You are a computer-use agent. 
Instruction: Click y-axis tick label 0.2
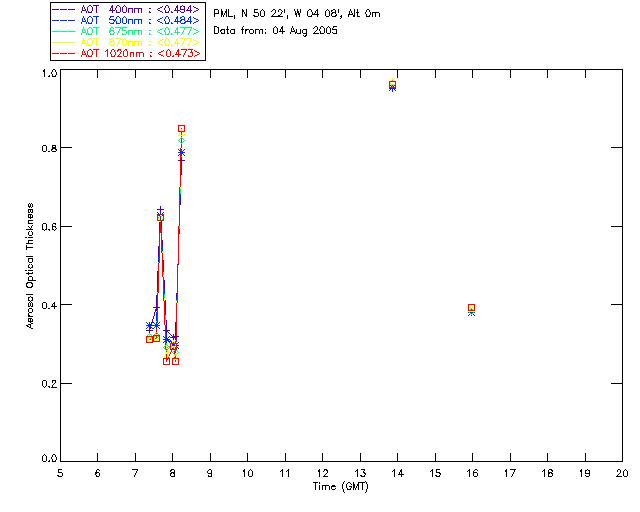click(49, 384)
